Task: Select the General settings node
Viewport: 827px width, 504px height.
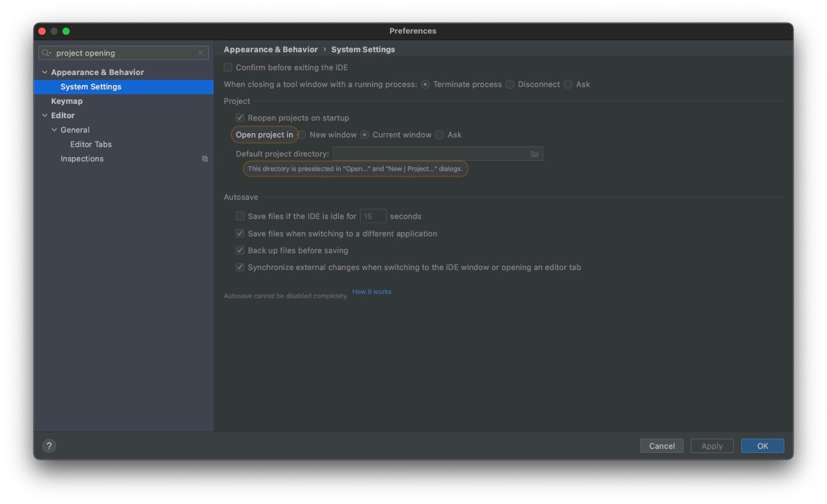Action: (75, 130)
